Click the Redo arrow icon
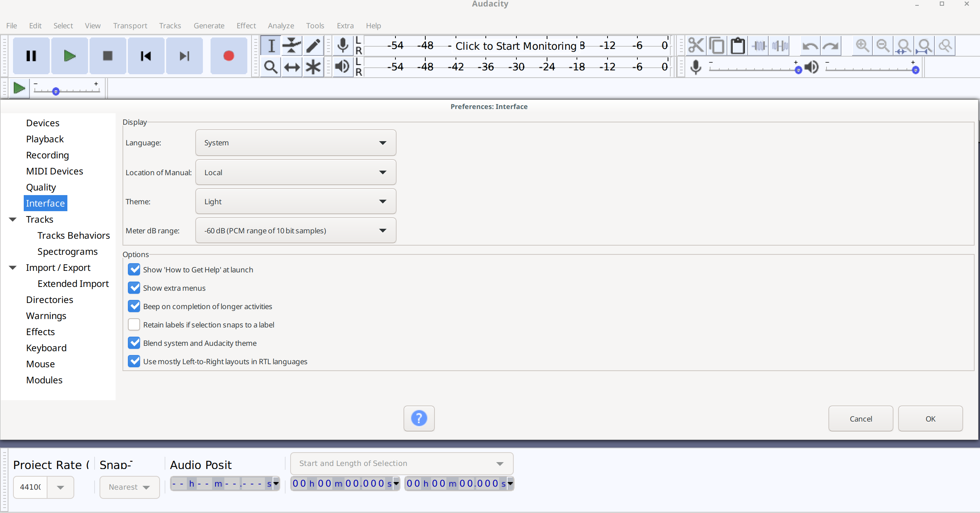 pyautogui.click(x=831, y=46)
